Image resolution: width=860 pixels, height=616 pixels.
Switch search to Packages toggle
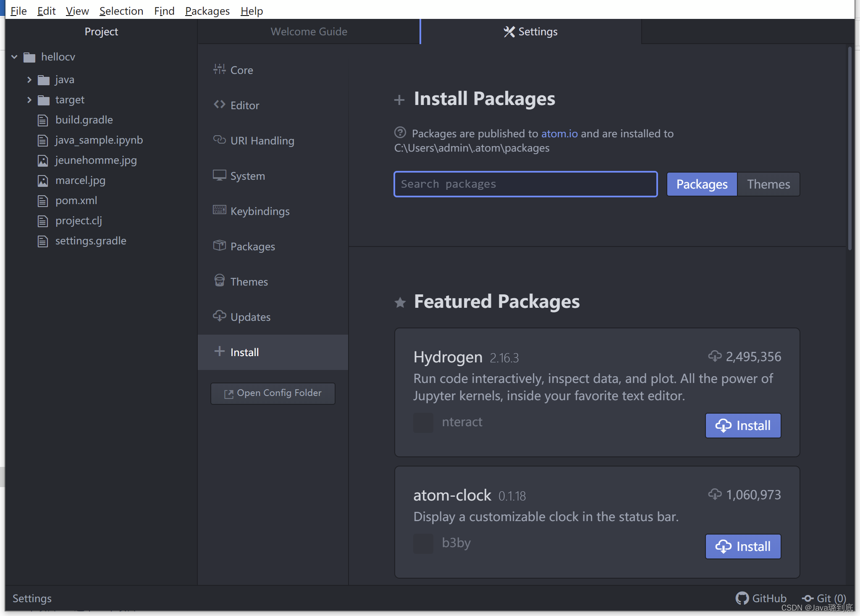[x=702, y=184]
